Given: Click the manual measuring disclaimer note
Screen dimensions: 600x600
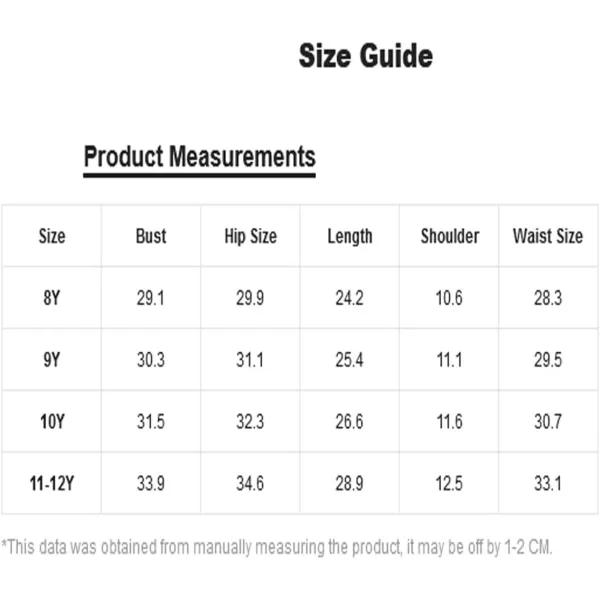Looking at the screenshot, I should click(x=277, y=547).
